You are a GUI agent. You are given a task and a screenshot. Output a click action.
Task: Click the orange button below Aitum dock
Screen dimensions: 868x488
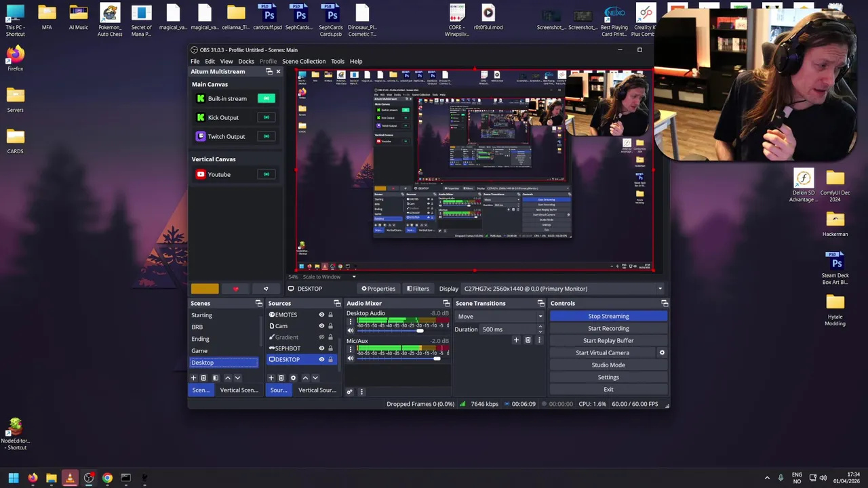tap(205, 289)
